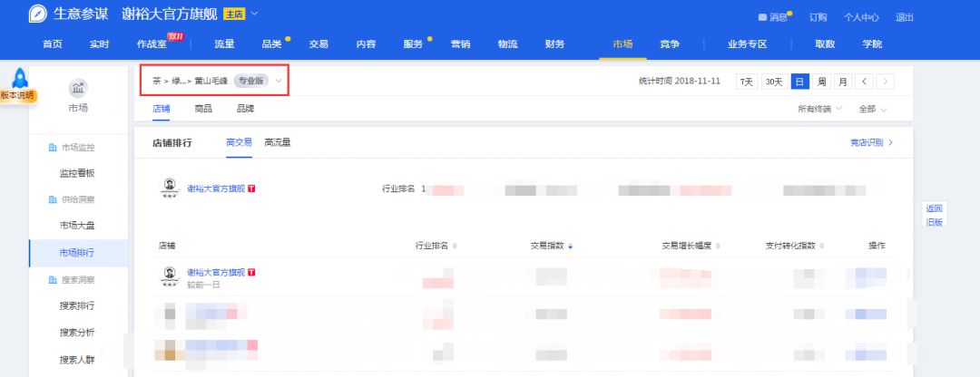The width and height of the screenshot is (980, 377).
Task: Switch to the 店铺 sub-tab
Action: 162,109
